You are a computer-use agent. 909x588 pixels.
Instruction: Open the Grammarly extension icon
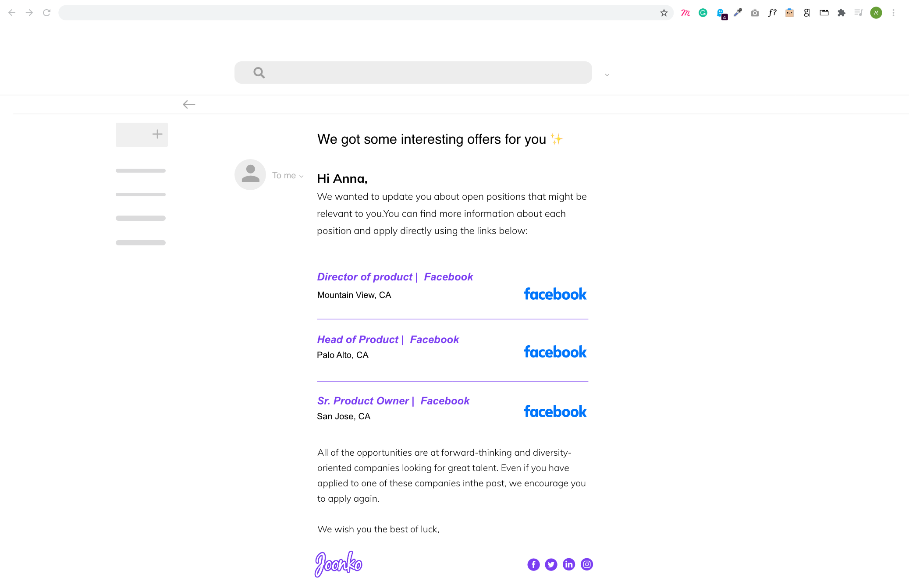pos(703,13)
